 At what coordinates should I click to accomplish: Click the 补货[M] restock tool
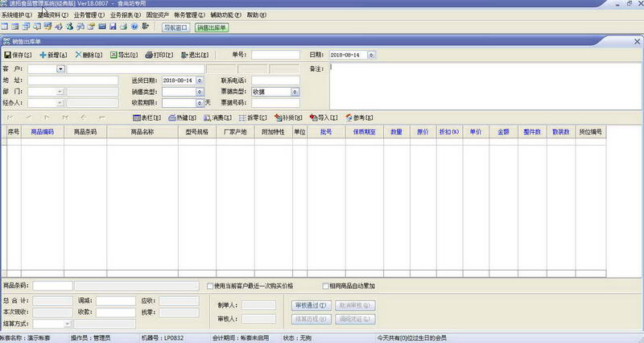pos(288,118)
